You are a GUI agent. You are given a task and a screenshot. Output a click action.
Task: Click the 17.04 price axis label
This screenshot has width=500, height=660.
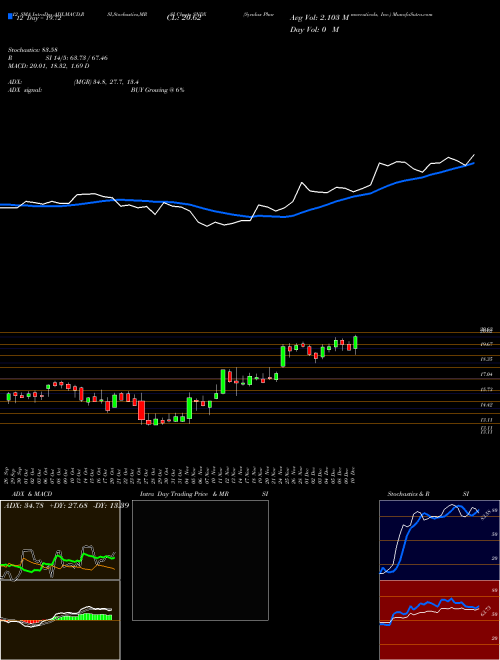[x=487, y=374]
